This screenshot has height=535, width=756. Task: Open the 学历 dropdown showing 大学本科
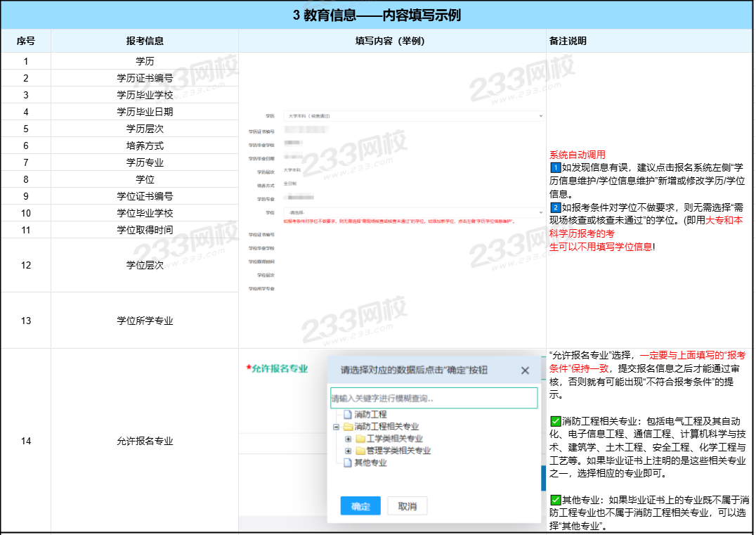tap(414, 116)
